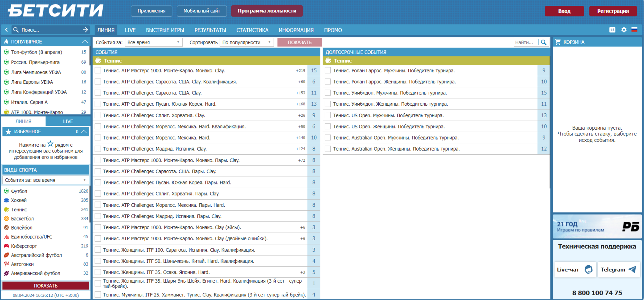
Task: Check Ролан Гаррос Мужчины checkbox
Action: [328, 70]
